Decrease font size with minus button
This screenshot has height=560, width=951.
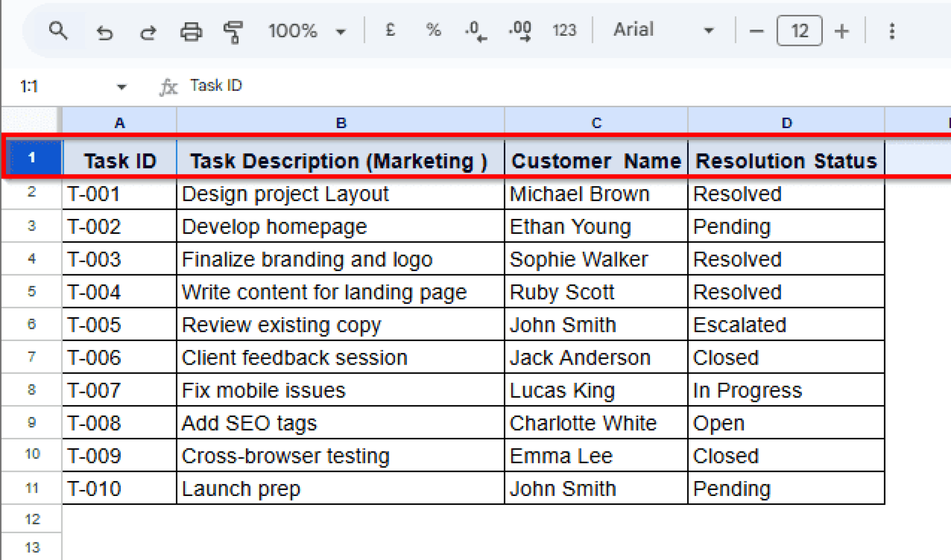click(756, 31)
